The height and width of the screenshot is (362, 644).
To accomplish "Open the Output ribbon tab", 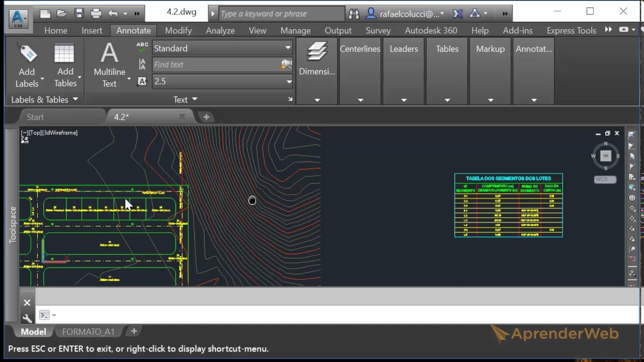I will [x=338, y=31].
